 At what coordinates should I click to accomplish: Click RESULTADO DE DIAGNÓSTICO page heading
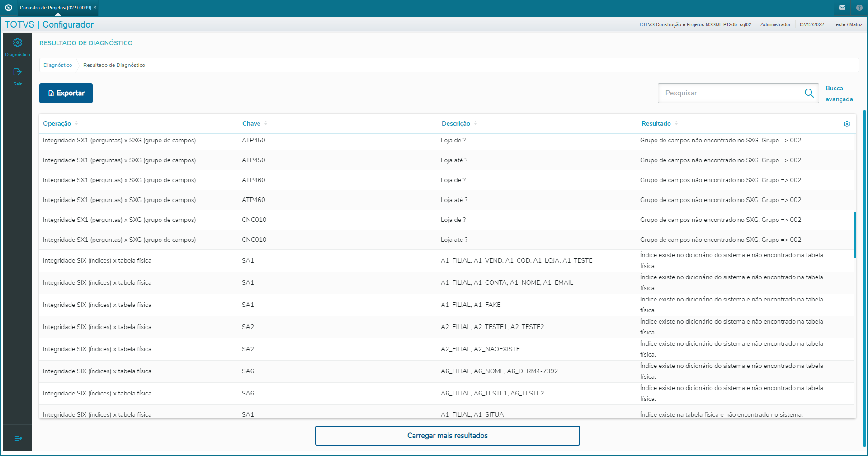(86, 43)
